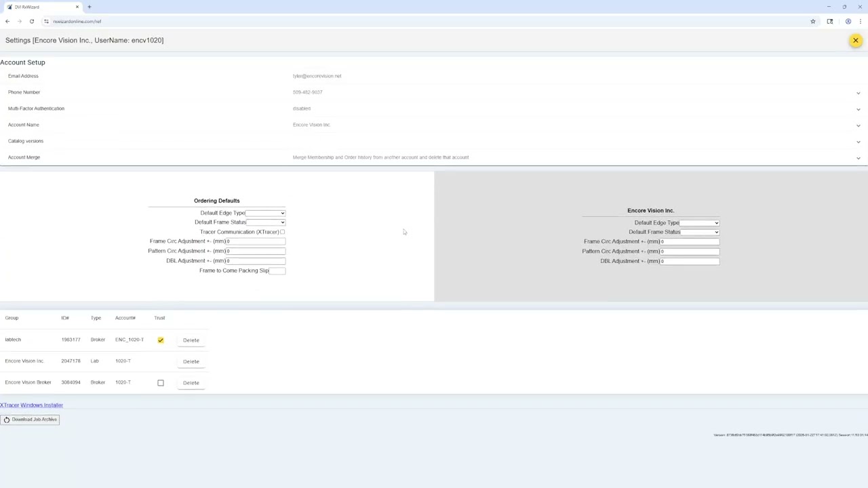Click Download Job Archive button
Screen dimensions: 868x488
pyautogui.click(x=30, y=420)
